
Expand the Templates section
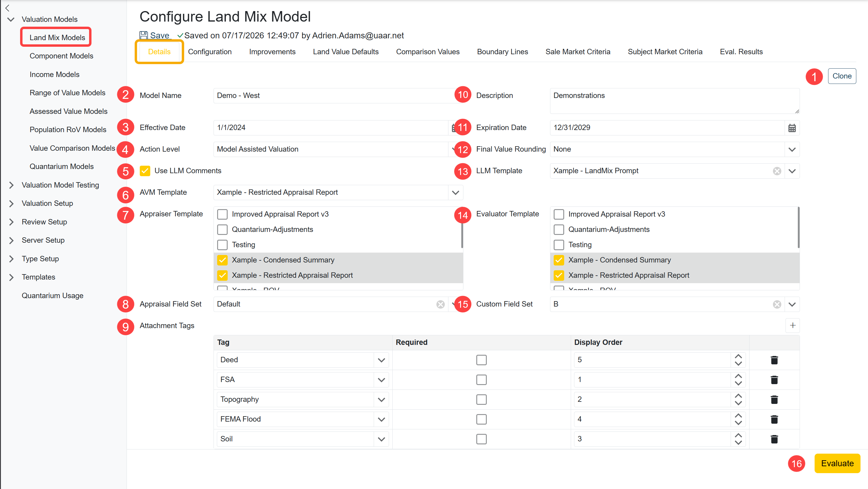[11, 277]
